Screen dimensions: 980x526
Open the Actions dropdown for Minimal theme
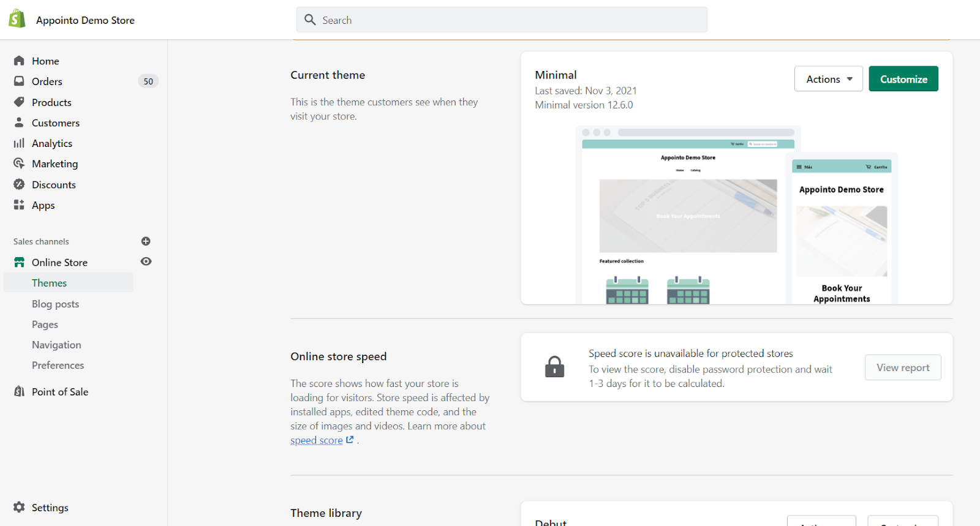[x=829, y=79]
